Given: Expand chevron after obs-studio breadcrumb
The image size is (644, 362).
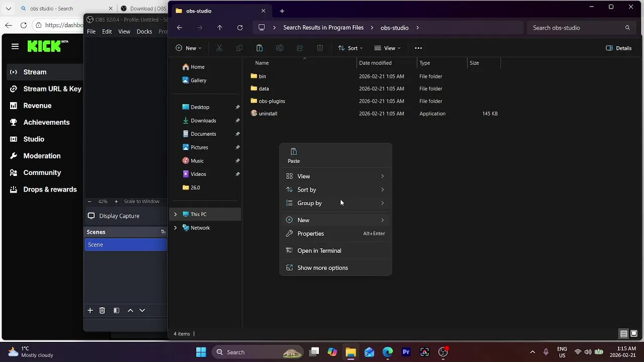Looking at the screenshot, I should point(418,28).
